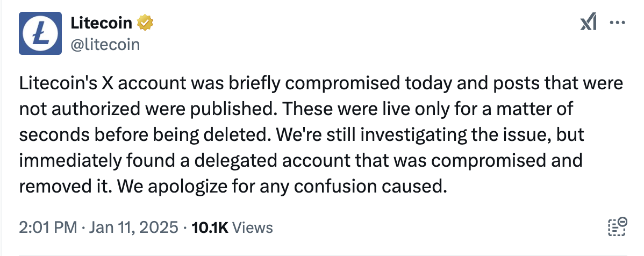The image size is (644, 256).
Task: Click the 10.1K view count number
Action: point(210,227)
